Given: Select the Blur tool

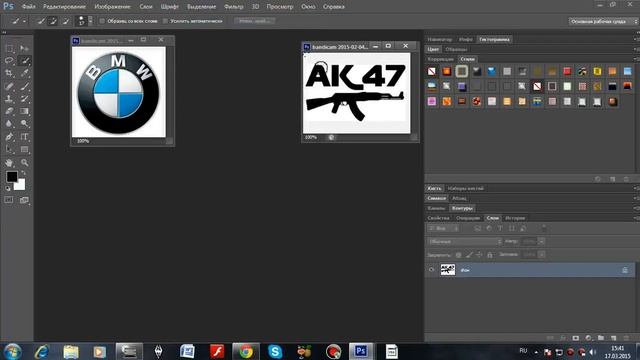Looking at the screenshot, I should (9, 124).
